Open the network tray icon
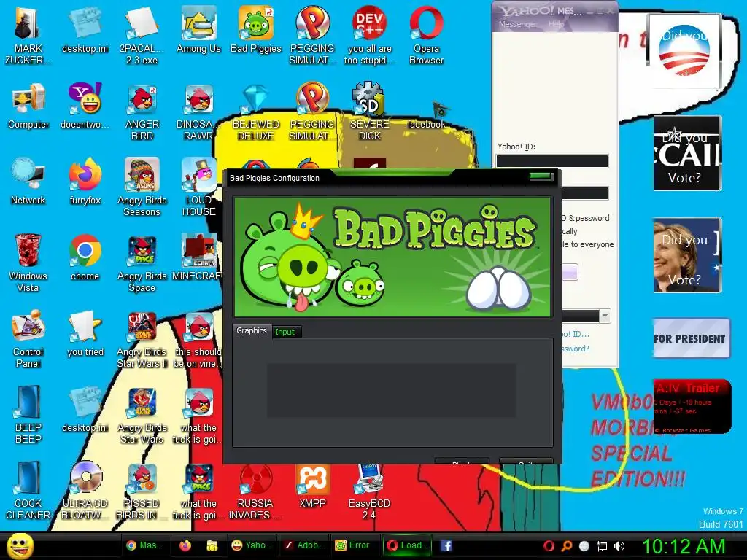The image size is (747, 560). coord(602,546)
